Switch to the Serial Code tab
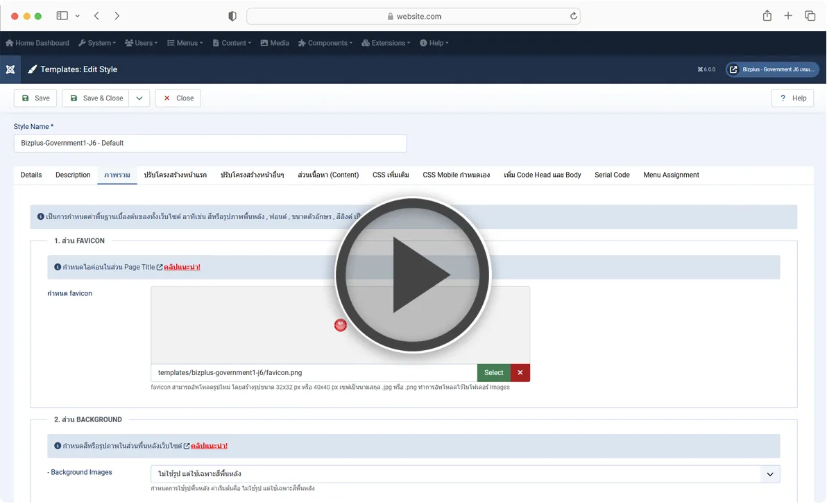 point(612,175)
